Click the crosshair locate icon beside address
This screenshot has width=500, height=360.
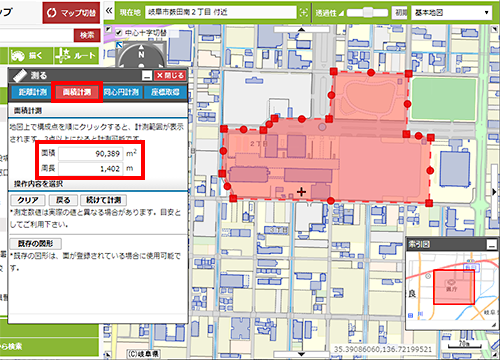(x=303, y=13)
